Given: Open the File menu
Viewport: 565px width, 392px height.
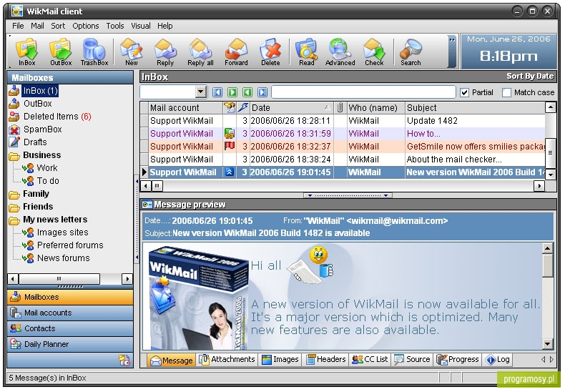Looking at the screenshot, I should pyautogui.click(x=18, y=26).
